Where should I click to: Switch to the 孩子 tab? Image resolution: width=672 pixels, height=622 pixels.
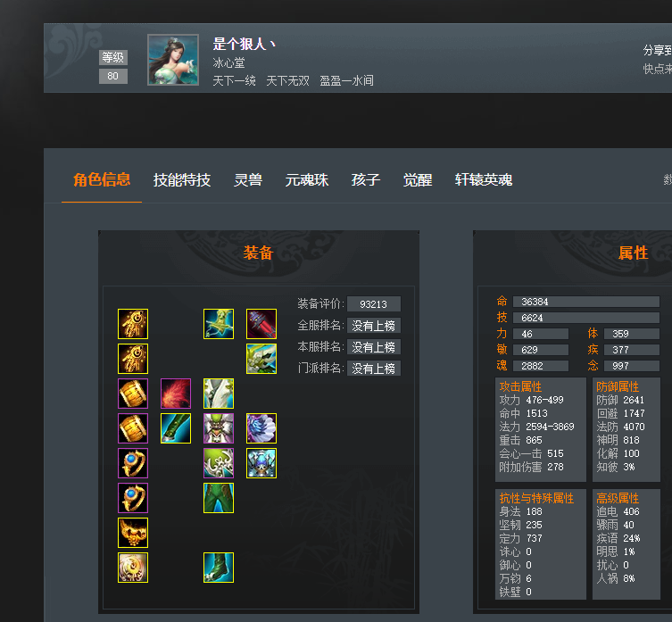click(x=366, y=179)
